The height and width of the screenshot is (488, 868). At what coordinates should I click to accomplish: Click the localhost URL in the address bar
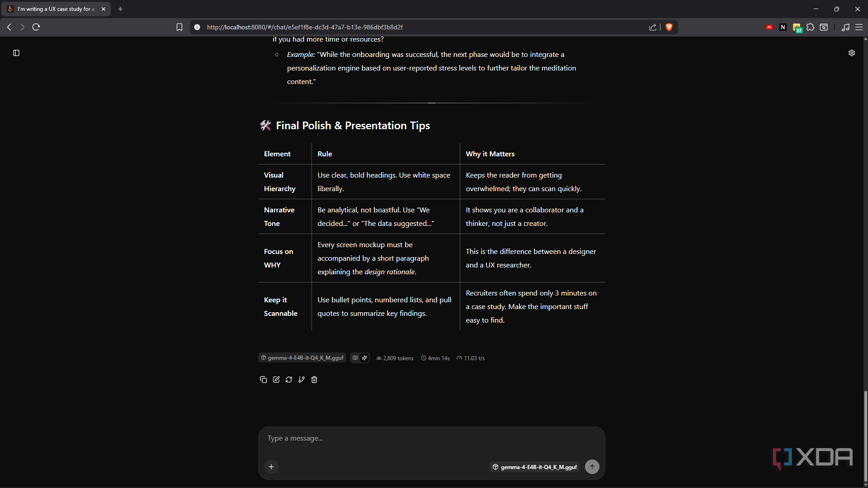(x=305, y=27)
